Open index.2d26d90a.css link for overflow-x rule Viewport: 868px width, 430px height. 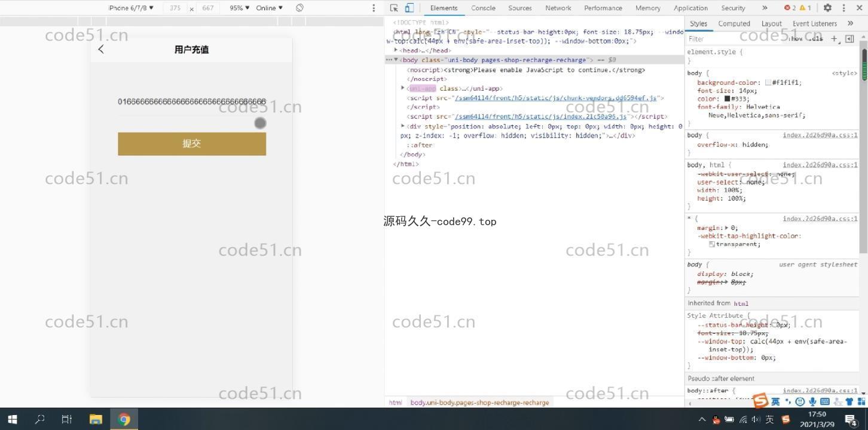pos(820,135)
